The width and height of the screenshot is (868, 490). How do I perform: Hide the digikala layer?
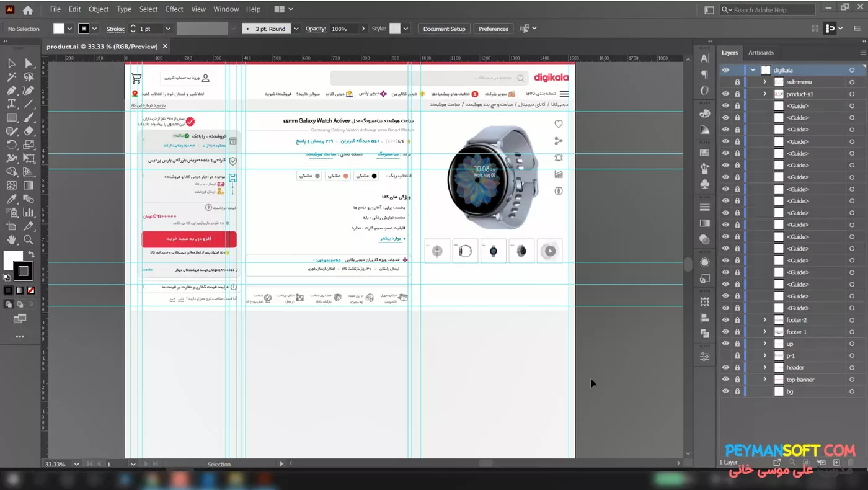pyautogui.click(x=725, y=70)
